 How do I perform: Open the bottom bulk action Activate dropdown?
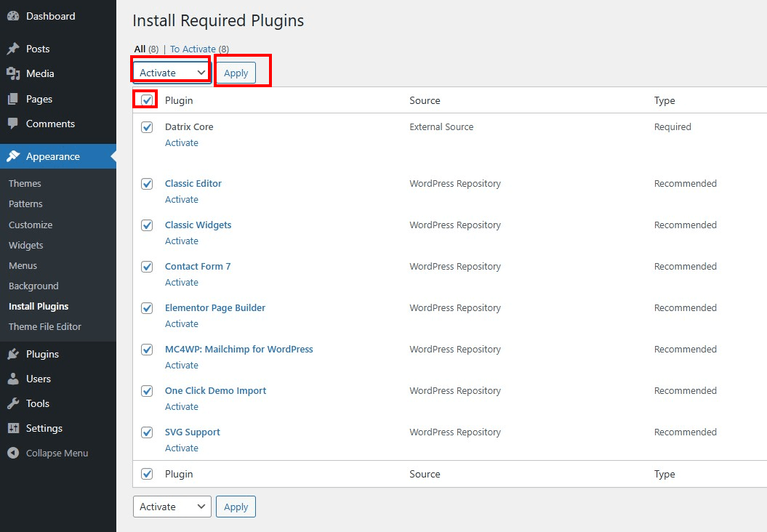[x=172, y=507]
